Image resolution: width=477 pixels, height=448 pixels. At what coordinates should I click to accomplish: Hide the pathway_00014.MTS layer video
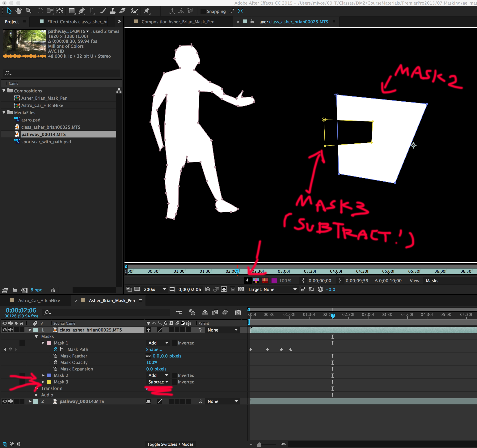5,401
